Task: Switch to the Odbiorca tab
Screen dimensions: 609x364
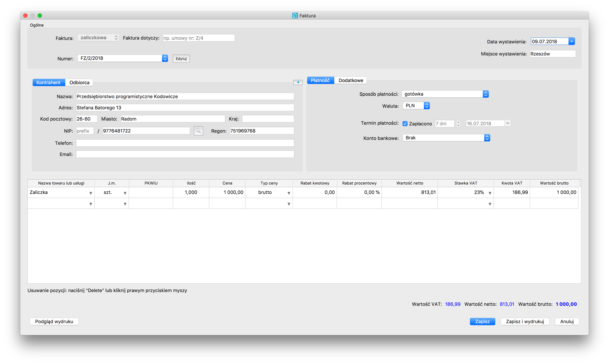Action: click(x=79, y=82)
